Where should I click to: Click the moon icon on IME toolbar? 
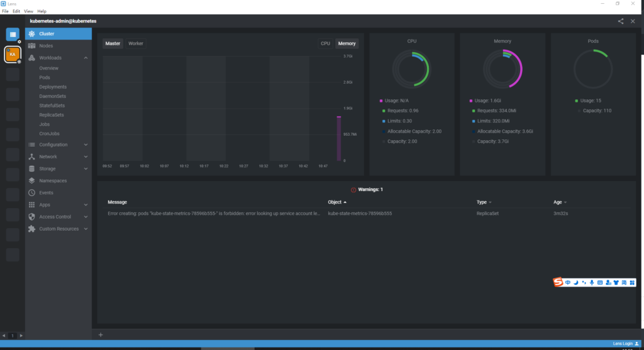[x=576, y=283]
